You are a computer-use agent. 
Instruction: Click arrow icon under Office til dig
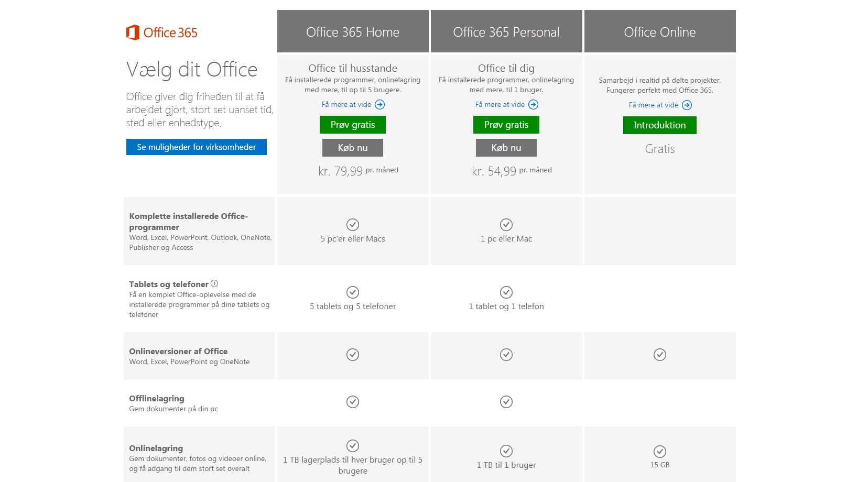(x=534, y=105)
